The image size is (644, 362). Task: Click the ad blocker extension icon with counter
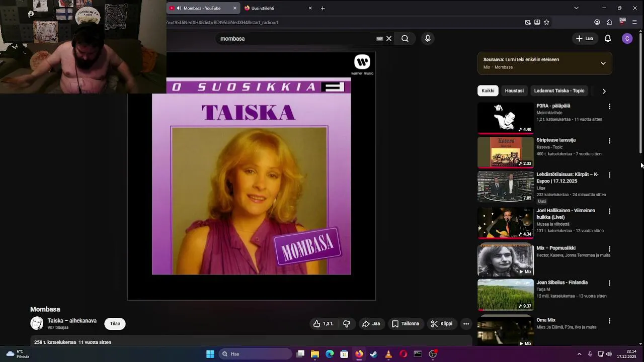(622, 22)
